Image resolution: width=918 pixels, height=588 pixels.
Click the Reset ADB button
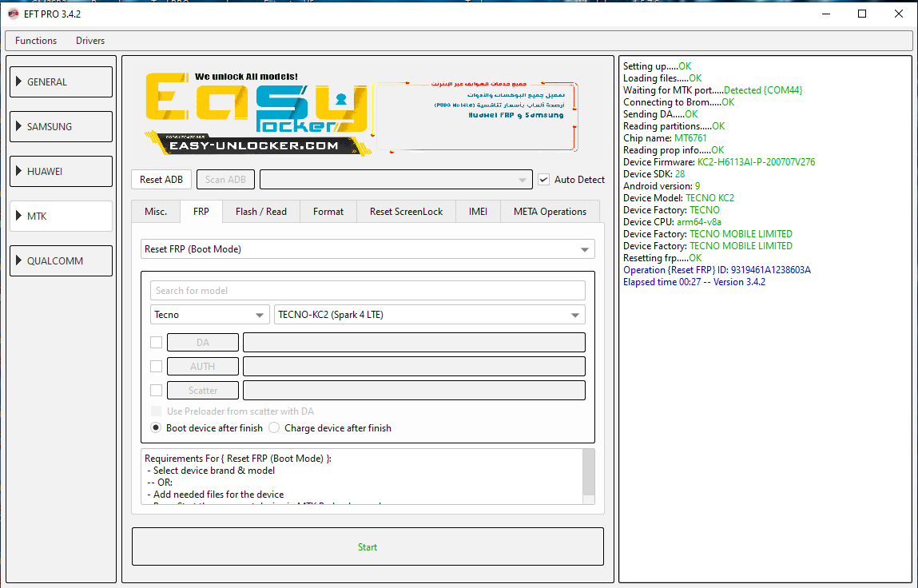coord(161,179)
